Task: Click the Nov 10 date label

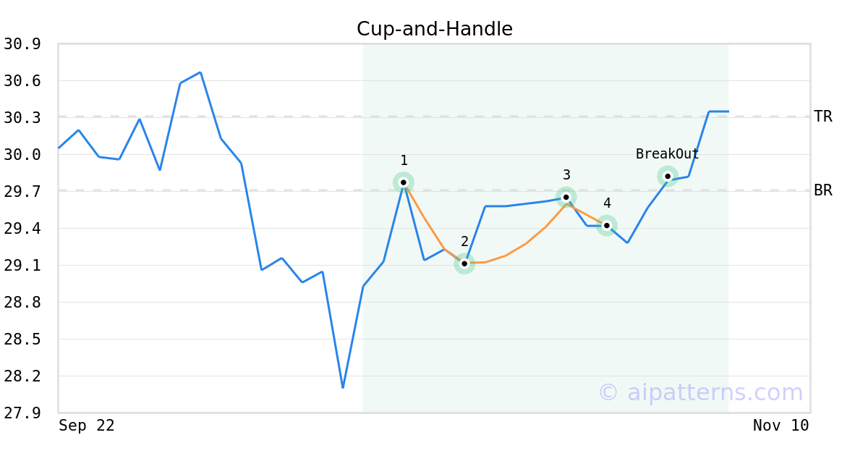Action: (780, 426)
